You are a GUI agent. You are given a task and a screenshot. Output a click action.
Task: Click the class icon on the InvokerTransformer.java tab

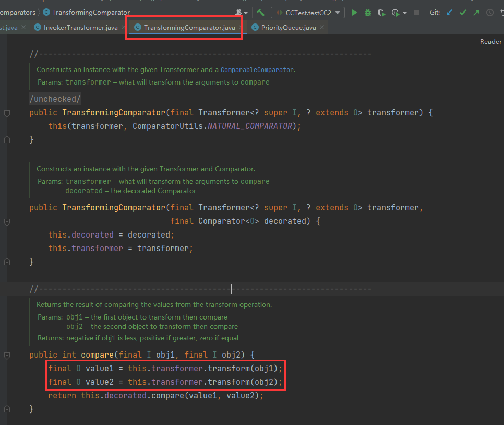pos(38,27)
